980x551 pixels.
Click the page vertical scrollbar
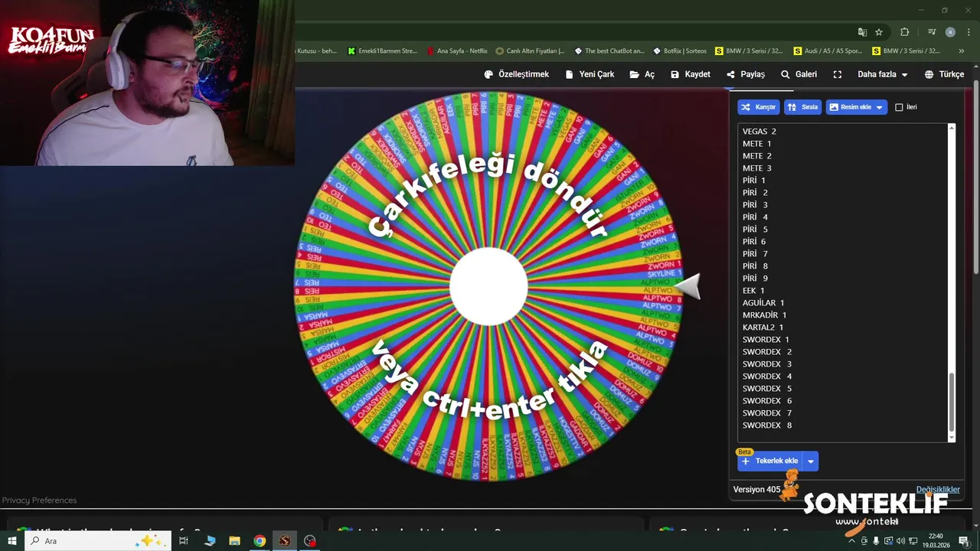(976, 176)
